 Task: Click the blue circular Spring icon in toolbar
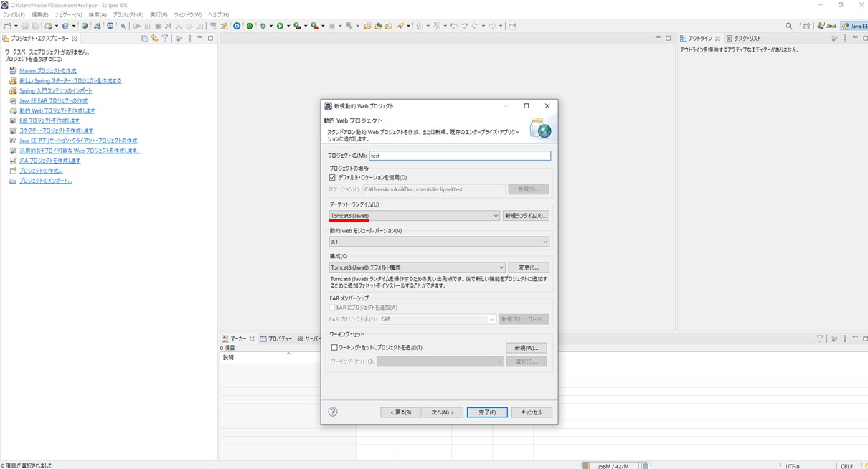pyautogui.click(x=237, y=26)
